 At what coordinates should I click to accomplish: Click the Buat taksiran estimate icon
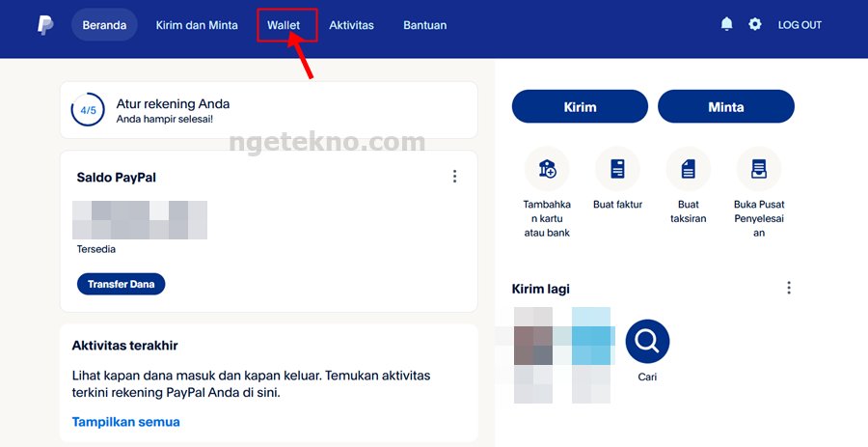tap(689, 169)
